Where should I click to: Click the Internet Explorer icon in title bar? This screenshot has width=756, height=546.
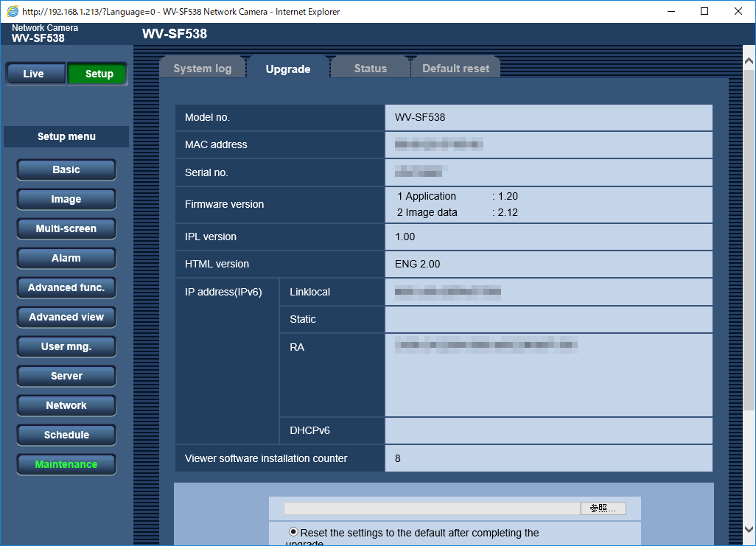coord(13,11)
